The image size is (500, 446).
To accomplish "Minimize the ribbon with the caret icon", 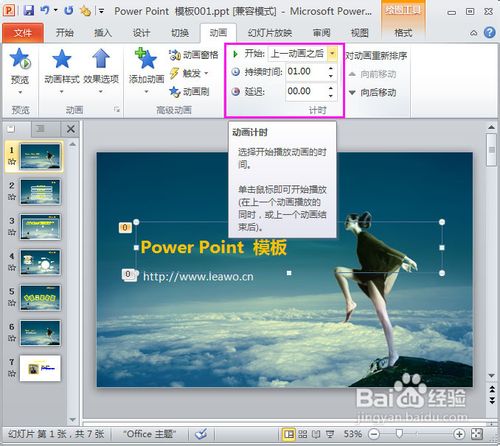I will [473, 33].
